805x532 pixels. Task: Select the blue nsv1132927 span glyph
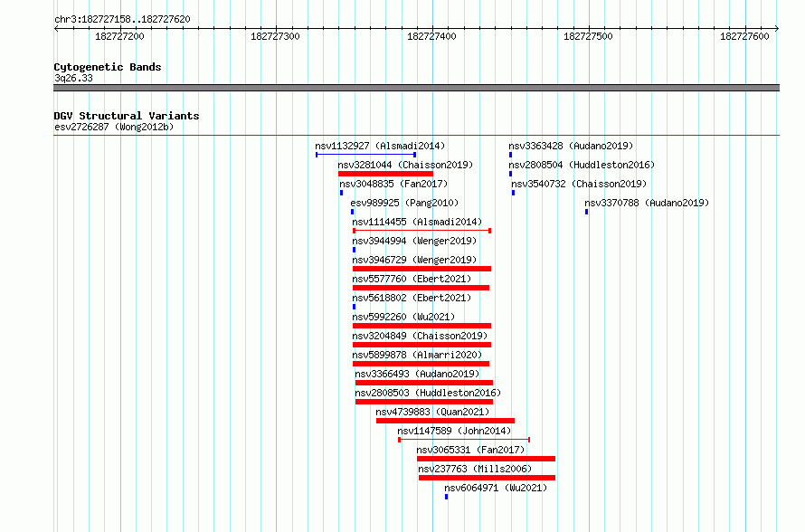click(x=366, y=155)
